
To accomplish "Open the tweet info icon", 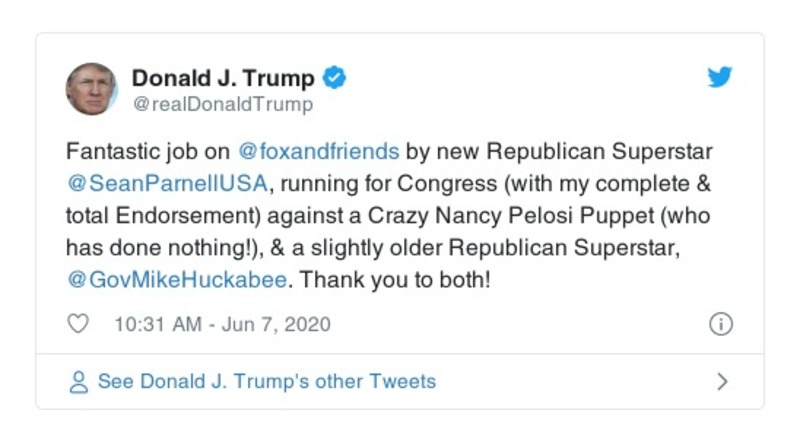I will pyautogui.click(x=720, y=324).
